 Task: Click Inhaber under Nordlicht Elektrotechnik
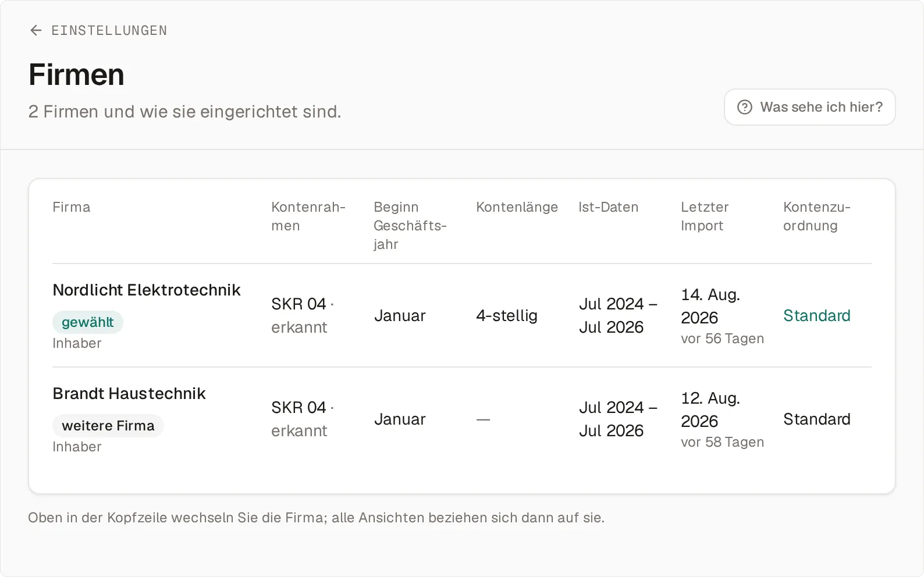(77, 343)
